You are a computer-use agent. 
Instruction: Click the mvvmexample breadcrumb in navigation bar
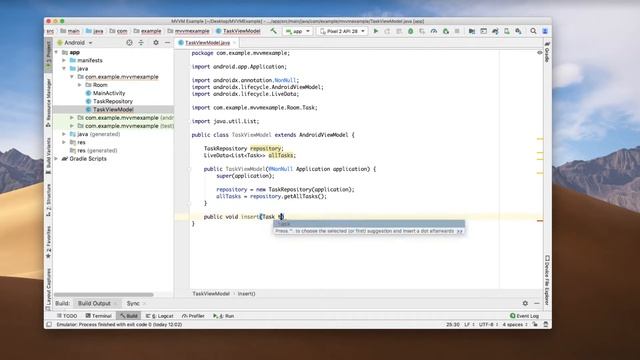[x=188, y=31]
